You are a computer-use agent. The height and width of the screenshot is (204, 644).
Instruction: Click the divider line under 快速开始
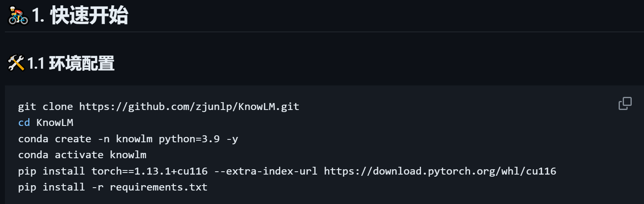(x=324, y=32)
